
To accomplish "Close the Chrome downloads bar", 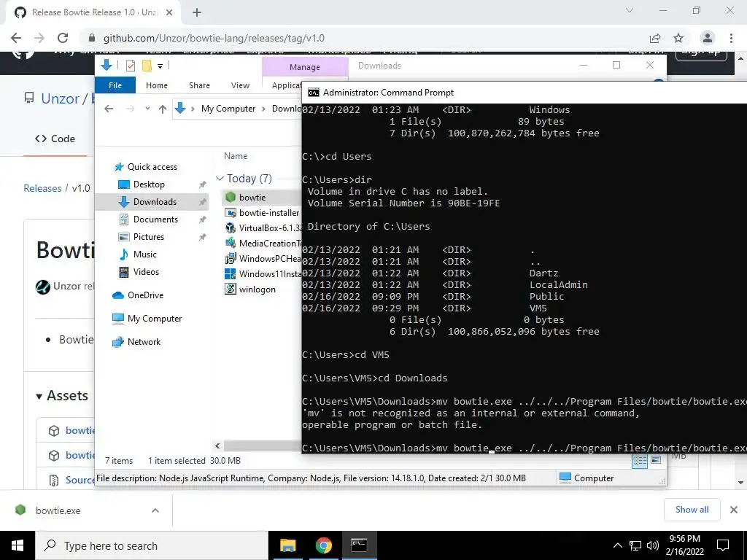I will pyautogui.click(x=734, y=510).
